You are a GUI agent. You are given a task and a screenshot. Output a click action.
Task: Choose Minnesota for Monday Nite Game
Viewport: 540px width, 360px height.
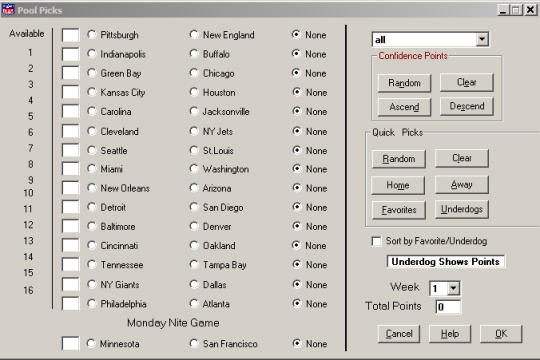(91, 343)
